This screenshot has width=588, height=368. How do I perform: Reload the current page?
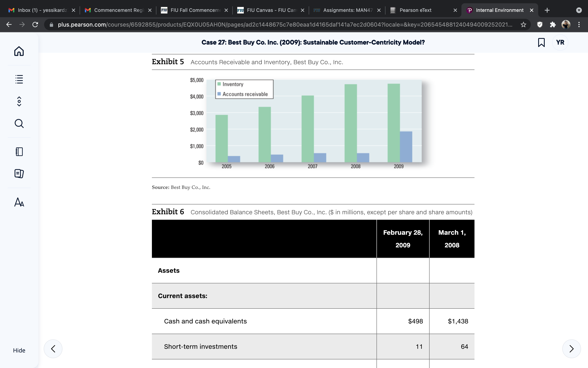[35, 25]
